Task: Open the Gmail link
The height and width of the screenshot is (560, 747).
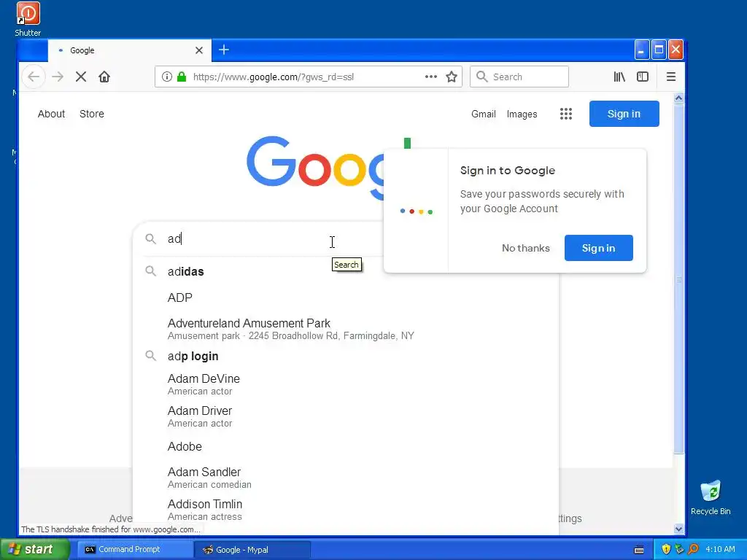Action: click(x=484, y=114)
